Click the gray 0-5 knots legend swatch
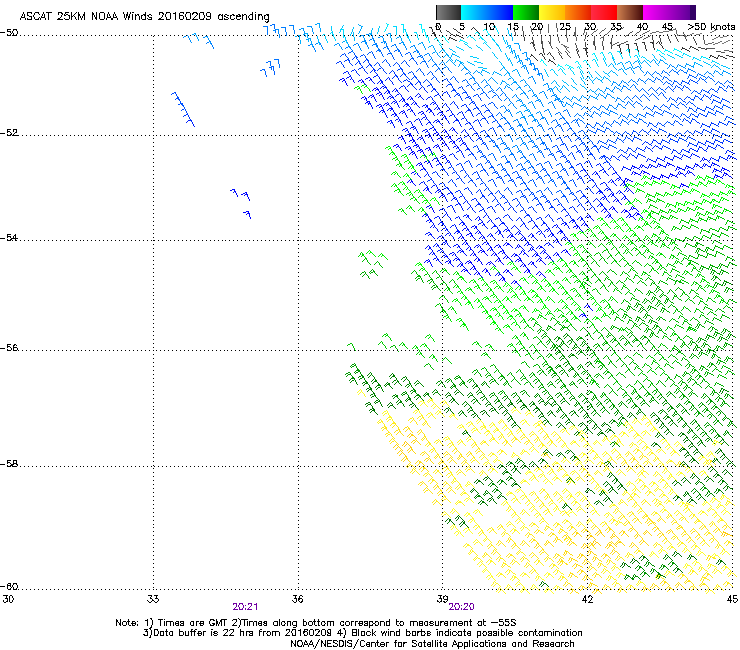The height and width of the screenshot is (650, 740). pos(448,12)
